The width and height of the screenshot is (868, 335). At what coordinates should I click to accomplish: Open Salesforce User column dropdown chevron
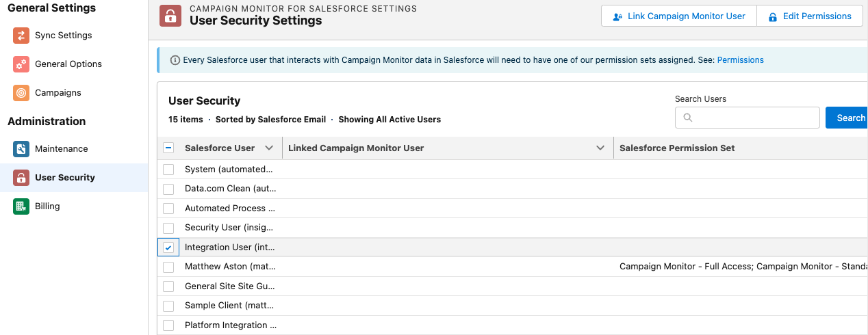269,148
